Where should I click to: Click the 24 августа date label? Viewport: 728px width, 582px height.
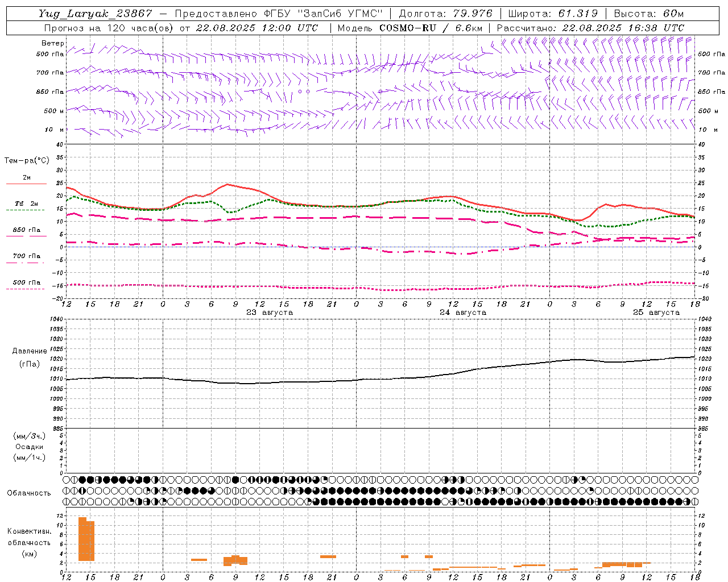click(x=463, y=313)
